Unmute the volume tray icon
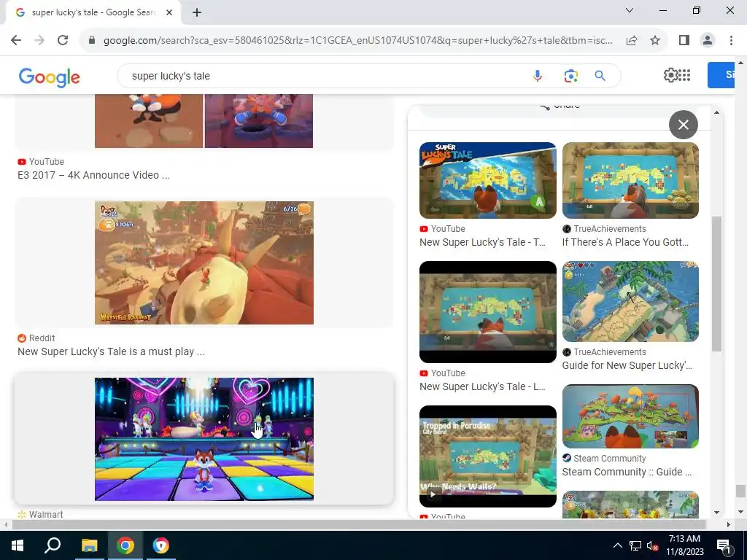747x560 pixels. (652, 545)
